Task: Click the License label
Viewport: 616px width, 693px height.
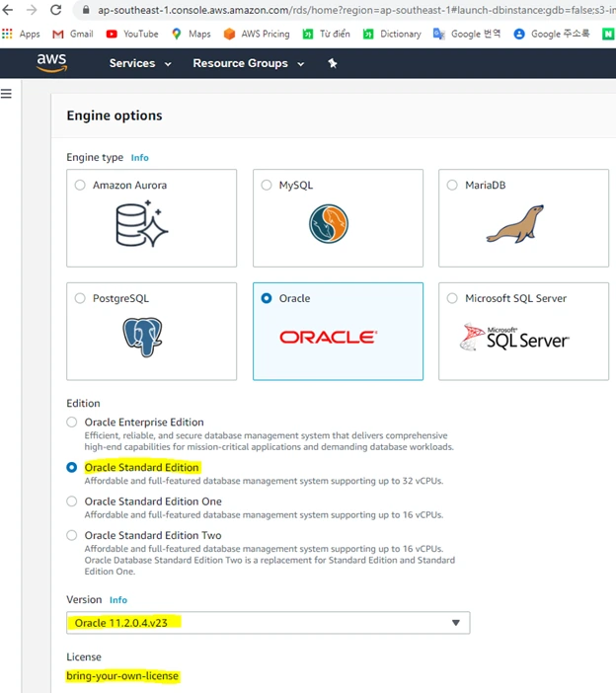Action: [84, 656]
